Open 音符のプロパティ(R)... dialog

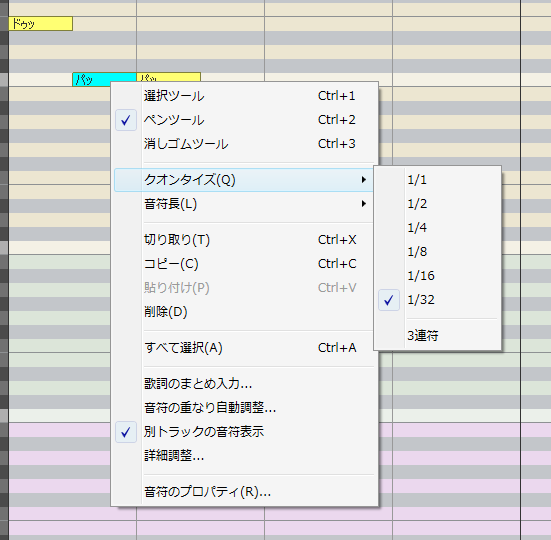(x=245, y=492)
